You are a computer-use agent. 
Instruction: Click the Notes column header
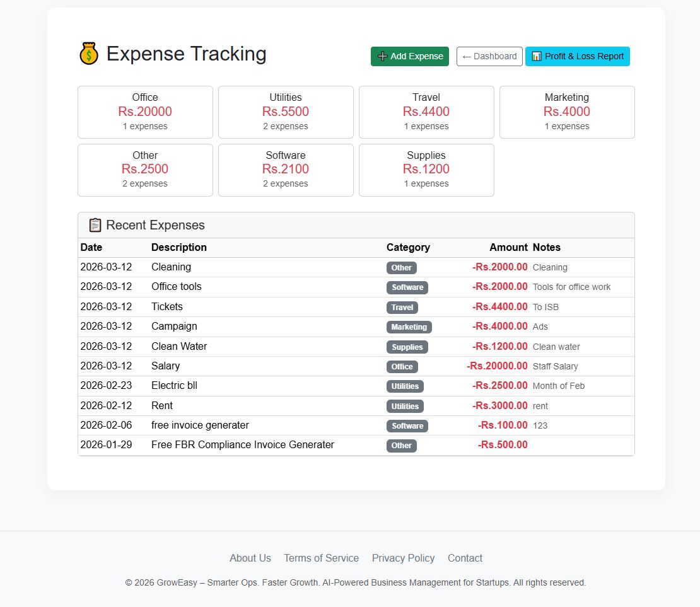546,247
